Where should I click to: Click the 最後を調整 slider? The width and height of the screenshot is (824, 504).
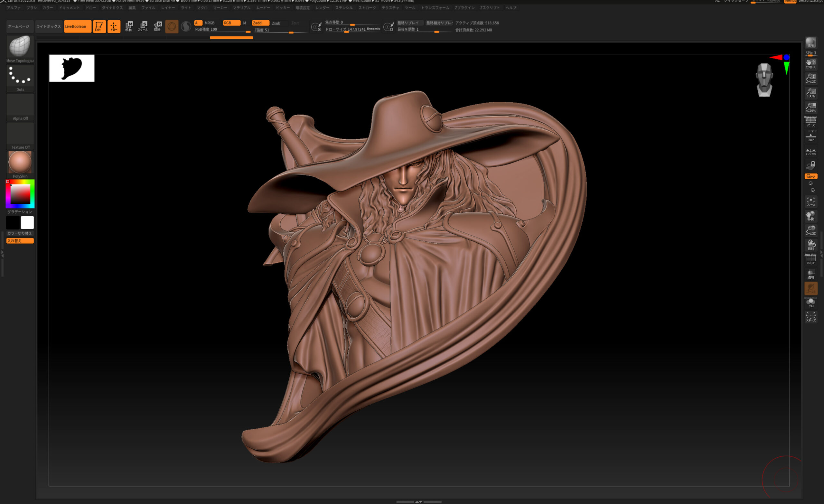pos(424,30)
